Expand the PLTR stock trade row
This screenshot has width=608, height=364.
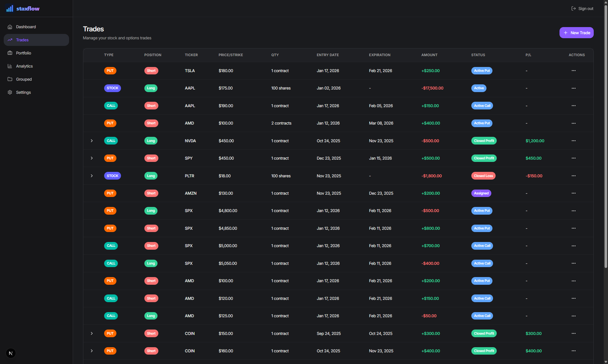click(92, 176)
